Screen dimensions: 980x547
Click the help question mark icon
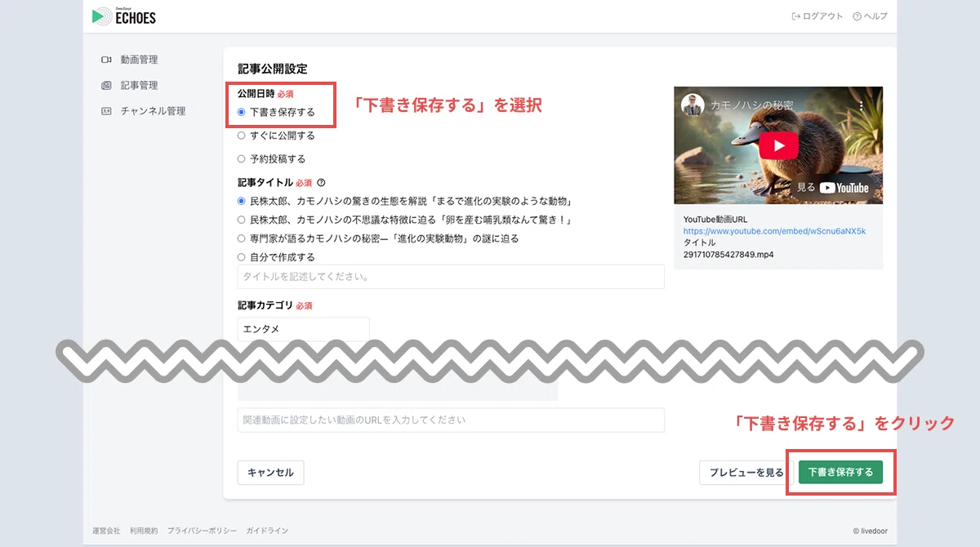(857, 16)
